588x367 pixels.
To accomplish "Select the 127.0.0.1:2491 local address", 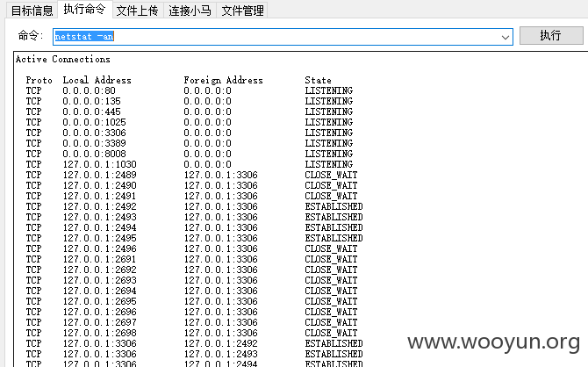I will pos(99,196).
